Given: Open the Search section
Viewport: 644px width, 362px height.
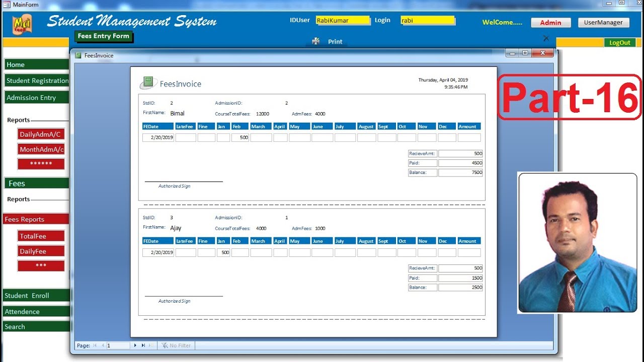Looking at the screenshot, I should click(36, 327).
